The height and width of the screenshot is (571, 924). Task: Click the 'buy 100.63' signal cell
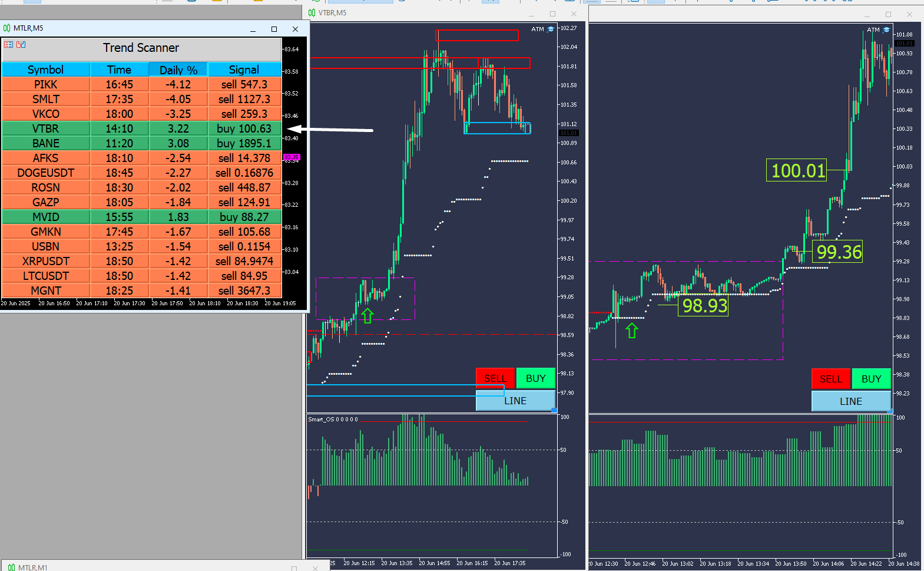[244, 128]
